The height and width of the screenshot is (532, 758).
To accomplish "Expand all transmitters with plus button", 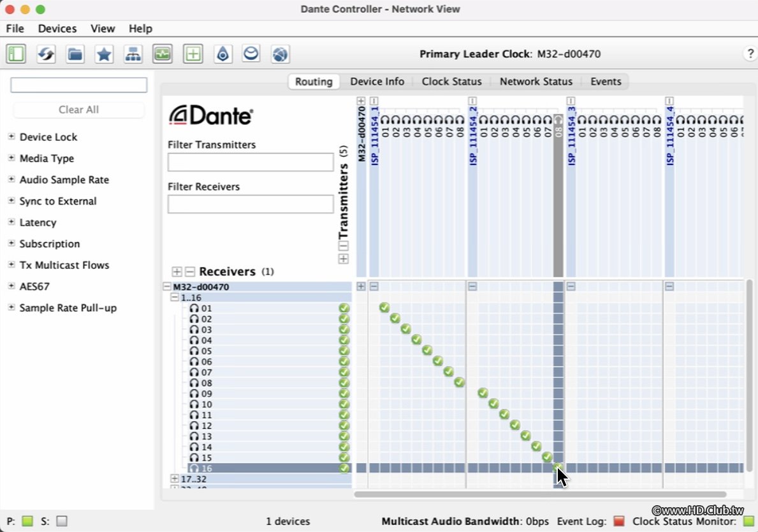I will tap(343, 259).
